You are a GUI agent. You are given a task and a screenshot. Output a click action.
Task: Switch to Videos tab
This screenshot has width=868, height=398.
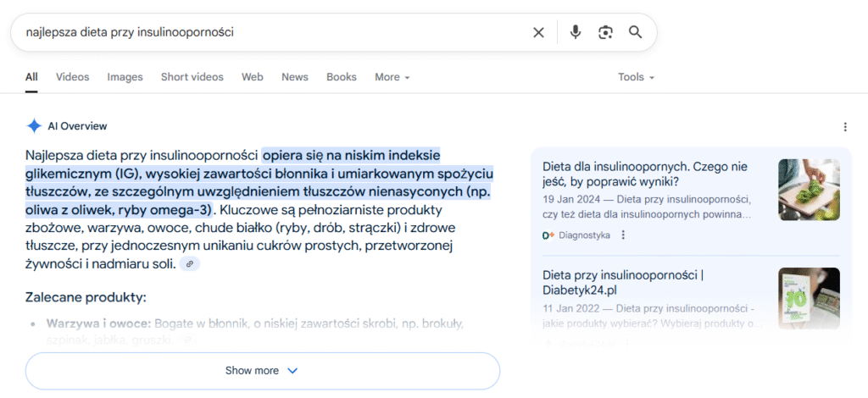click(x=73, y=77)
